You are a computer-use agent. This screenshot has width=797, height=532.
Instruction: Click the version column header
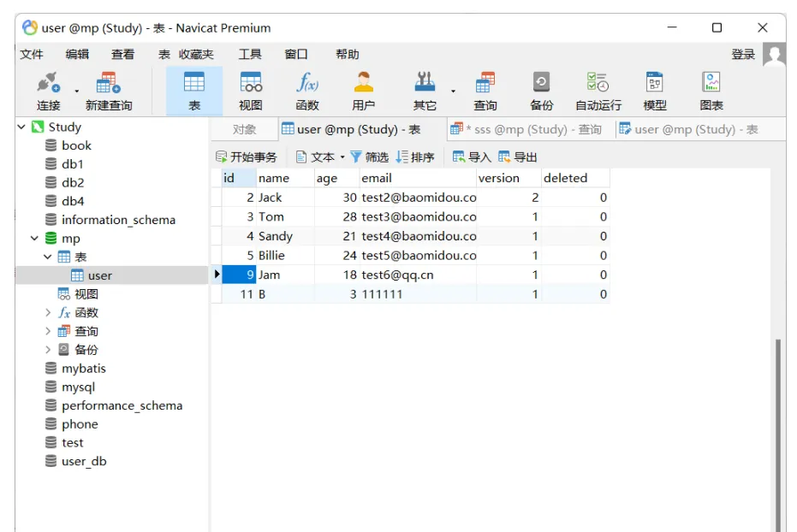[509, 178]
